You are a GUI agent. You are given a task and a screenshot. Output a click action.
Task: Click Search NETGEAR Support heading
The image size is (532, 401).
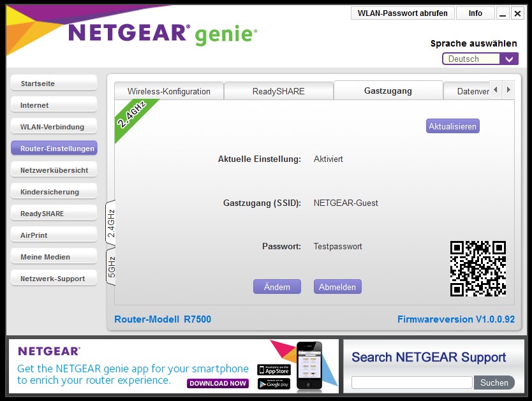429,357
